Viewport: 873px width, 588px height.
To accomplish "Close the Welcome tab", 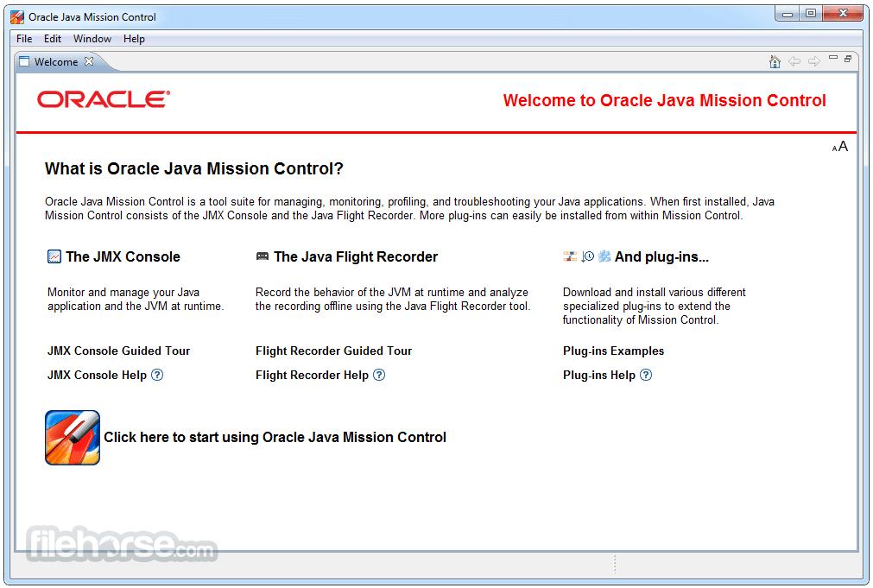I will tap(89, 61).
